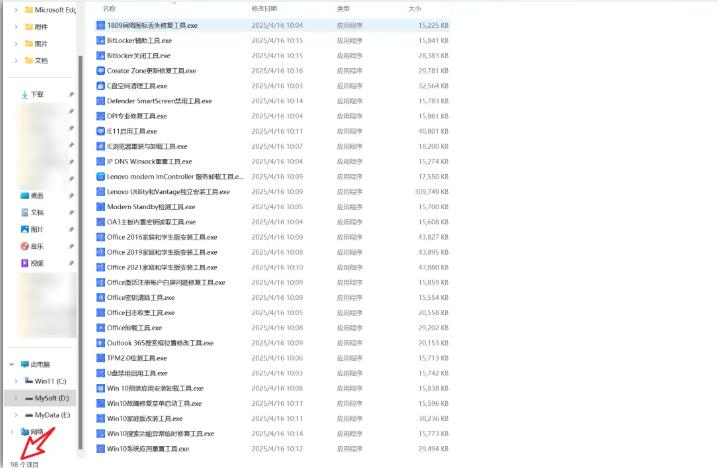Image resolution: width=718 pixels, height=468 pixels.
Task: Click the TPM2.0检测工具.exe file icon
Action: [x=100, y=358]
